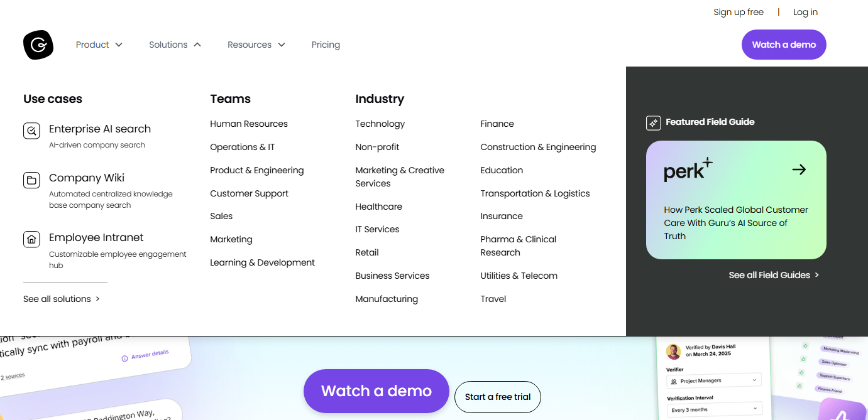Open the Enterprise AI search icon
The image size is (868, 420).
coord(31,131)
